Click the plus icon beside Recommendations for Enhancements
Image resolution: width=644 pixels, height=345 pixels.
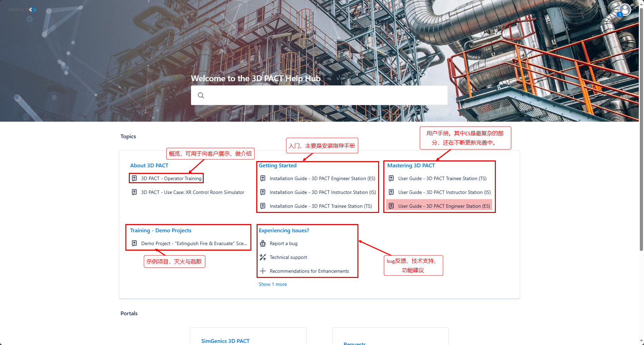click(x=263, y=271)
